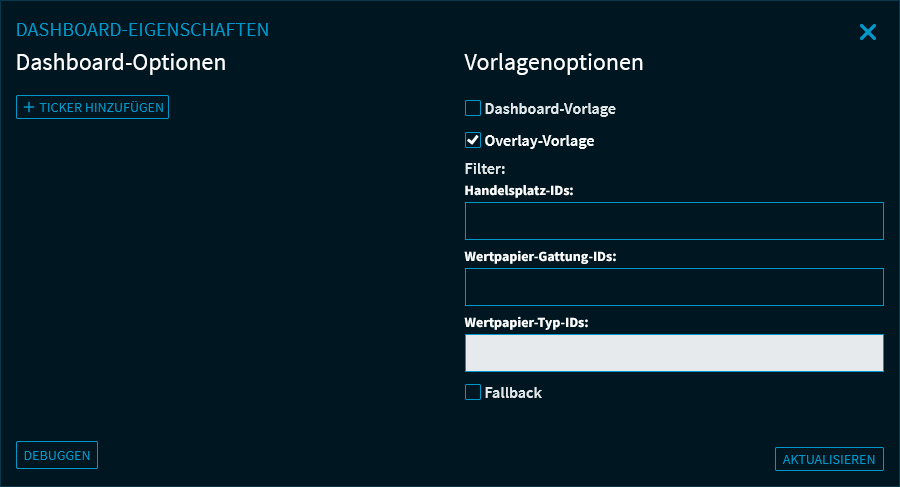The width and height of the screenshot is (900, 487).
Task: Click the Handelsplatz-IDs field label
Action: coord(519,190)
